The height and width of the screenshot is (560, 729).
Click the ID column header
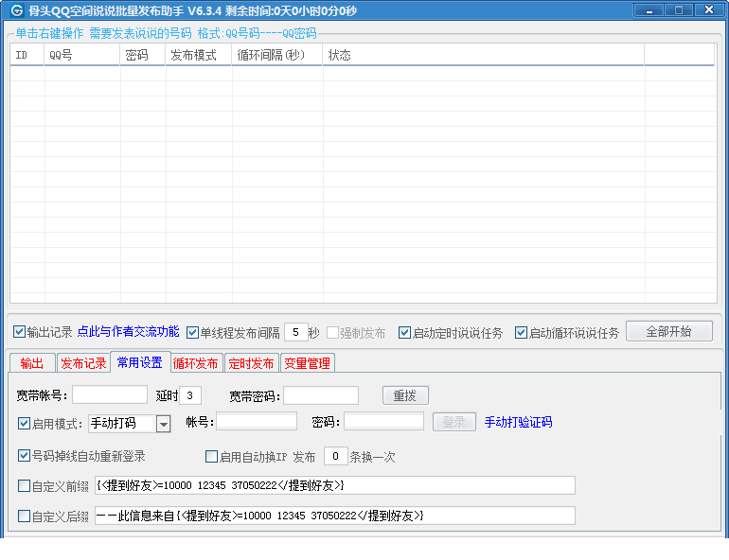pos(27,55)
